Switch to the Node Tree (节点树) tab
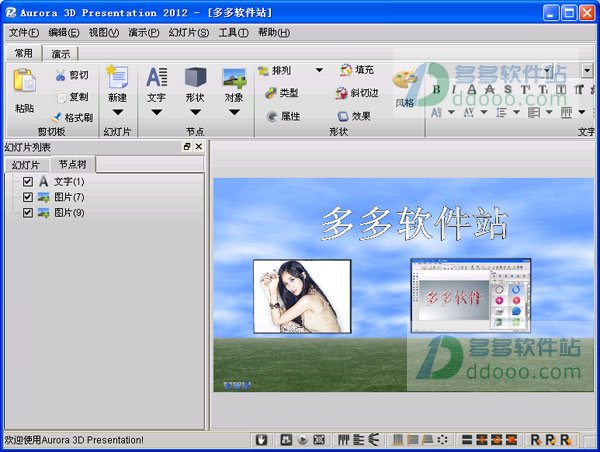Screen dimensions: 600x452 coord(73,164)
